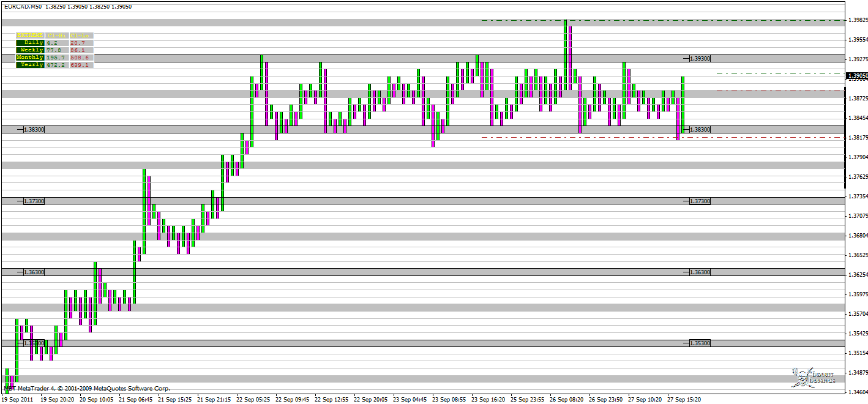Click the current price marker 1.39050

(x=857, y=77)
